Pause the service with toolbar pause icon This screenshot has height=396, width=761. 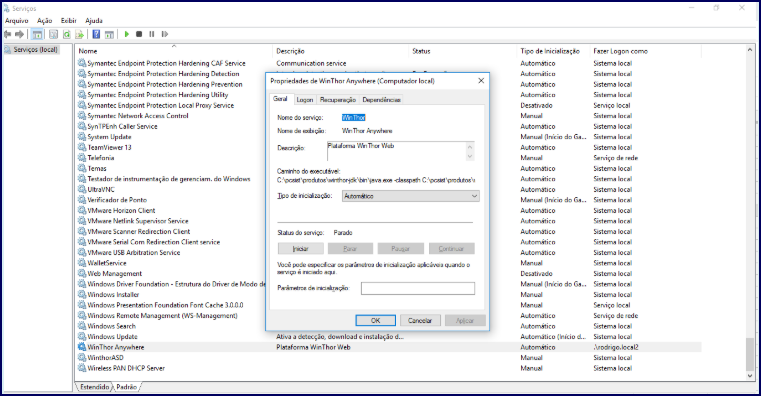152,34
